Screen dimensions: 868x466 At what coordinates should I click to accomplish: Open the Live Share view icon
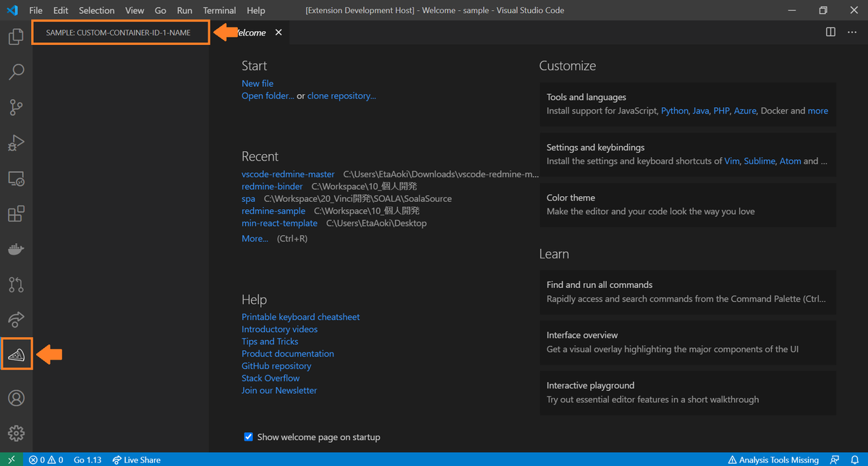16,319
